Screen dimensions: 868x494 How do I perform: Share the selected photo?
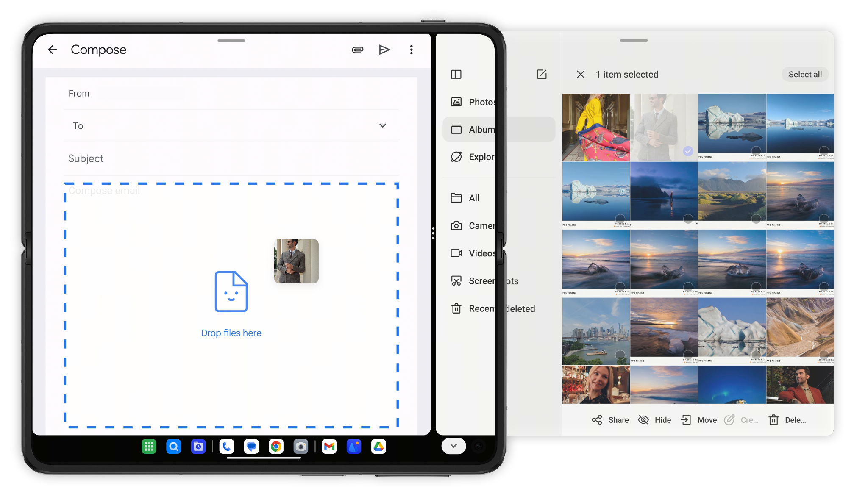610,420
